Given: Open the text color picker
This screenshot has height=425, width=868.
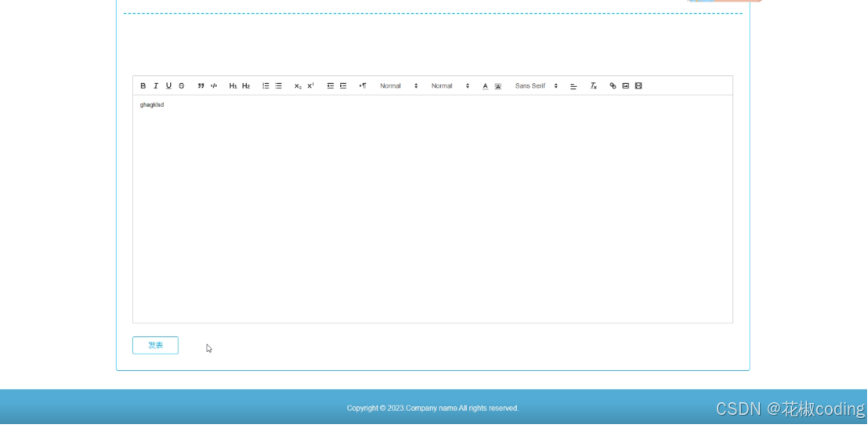Looking at the screenshot, I should [x=485, y=86].
